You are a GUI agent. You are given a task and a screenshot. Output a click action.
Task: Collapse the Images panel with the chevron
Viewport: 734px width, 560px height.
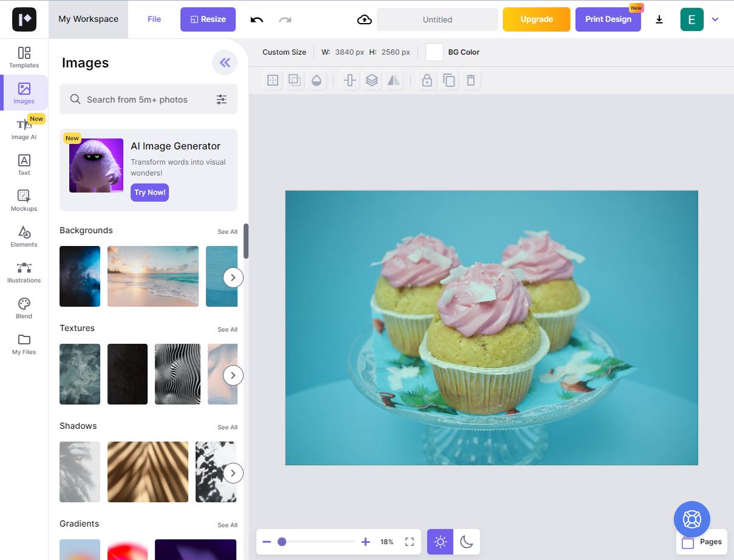coord(225,62)
